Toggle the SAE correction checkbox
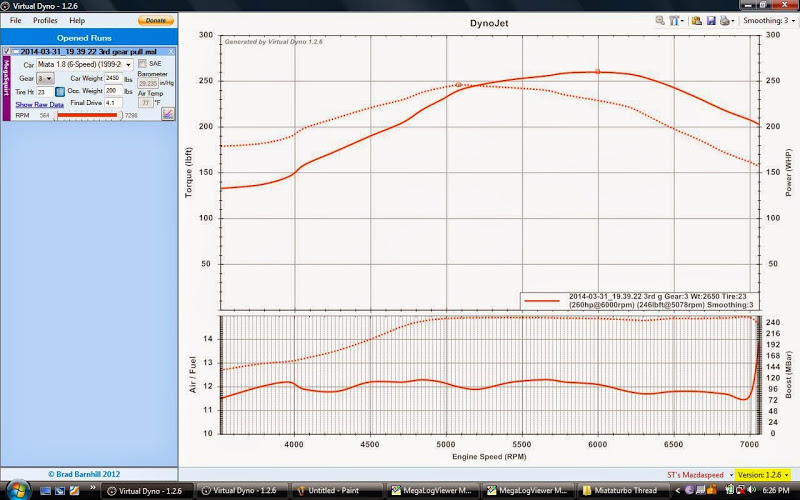800x500 pixels. [142, 64]
